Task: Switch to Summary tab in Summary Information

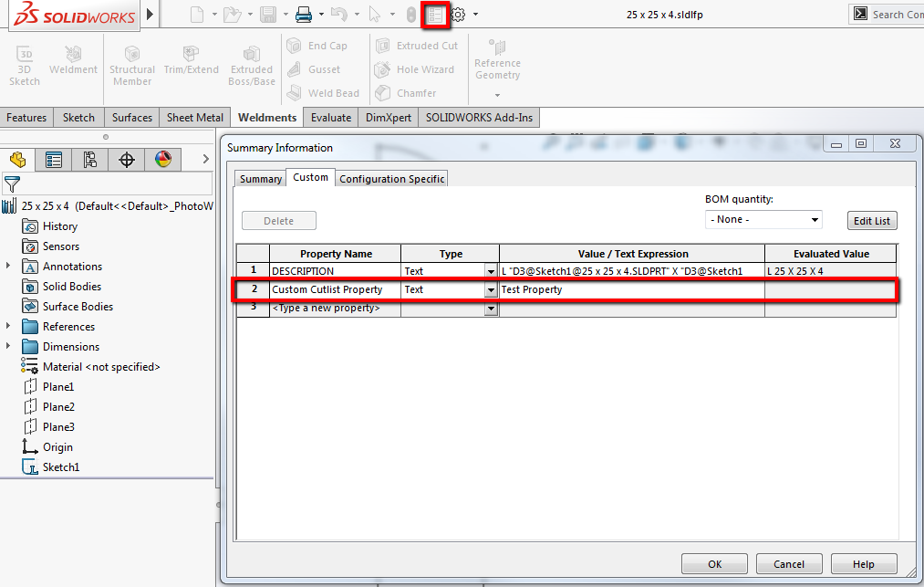Action: coord(261,179)
